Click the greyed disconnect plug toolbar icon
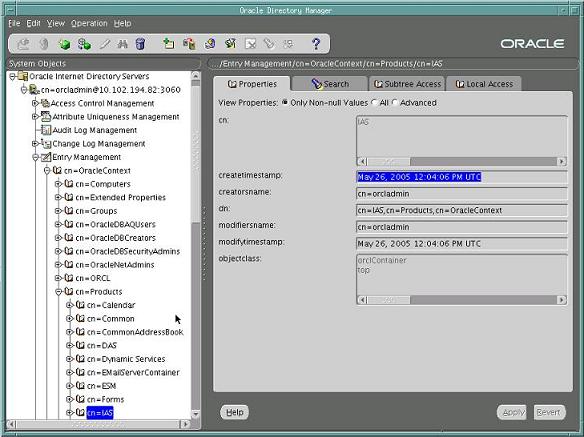 pyautogui.click(x=44, y=44)
